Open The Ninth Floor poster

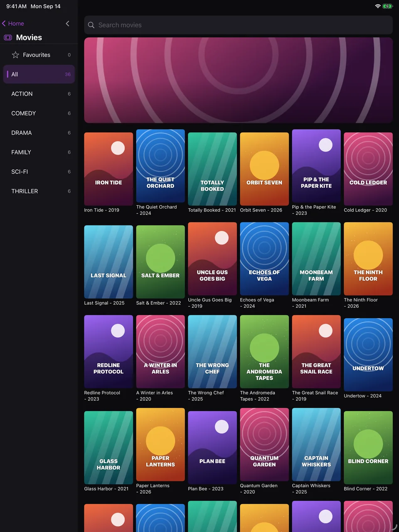368,259
